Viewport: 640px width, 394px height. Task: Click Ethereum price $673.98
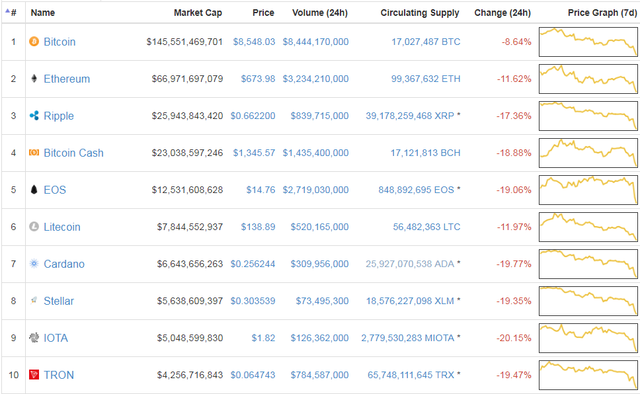[x=258, y=79]
